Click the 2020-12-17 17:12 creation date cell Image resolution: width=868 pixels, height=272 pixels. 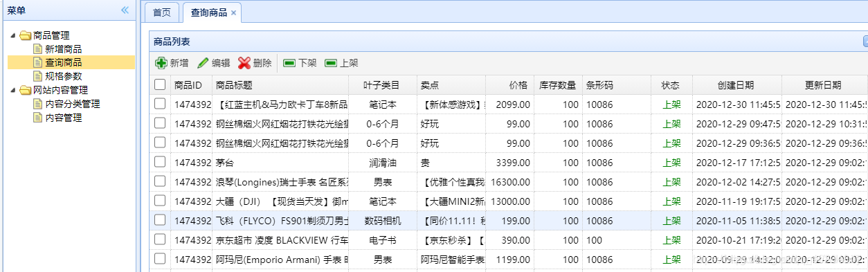(737, 163)
